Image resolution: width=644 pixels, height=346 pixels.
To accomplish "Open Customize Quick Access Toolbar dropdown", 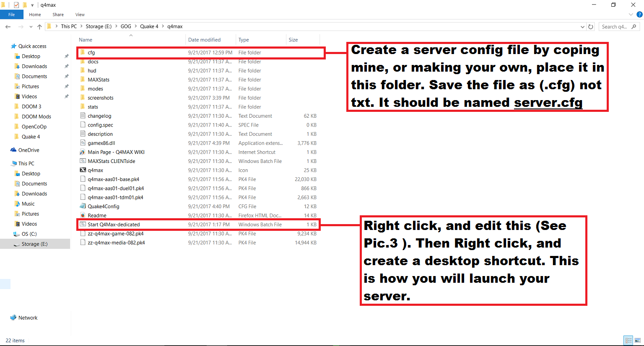I will coord(32,5).
